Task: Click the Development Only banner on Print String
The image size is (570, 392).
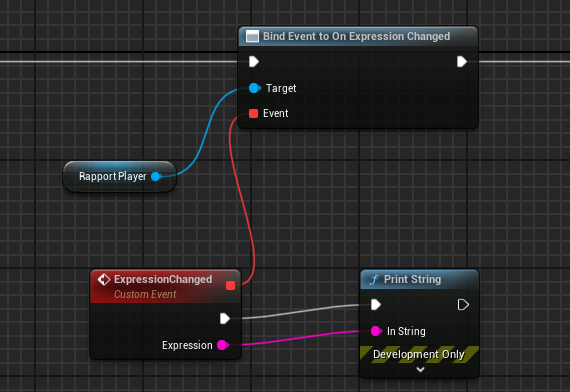Action: pos(419,354)
